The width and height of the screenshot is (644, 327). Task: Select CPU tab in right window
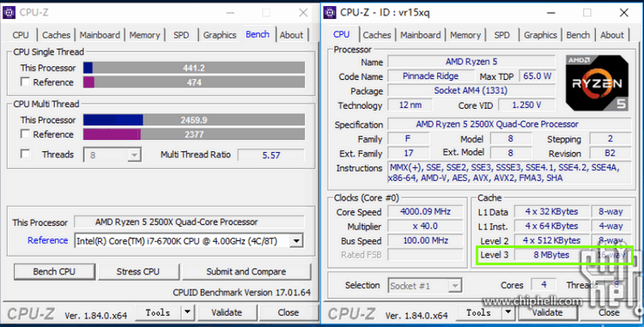coord(342,34)
